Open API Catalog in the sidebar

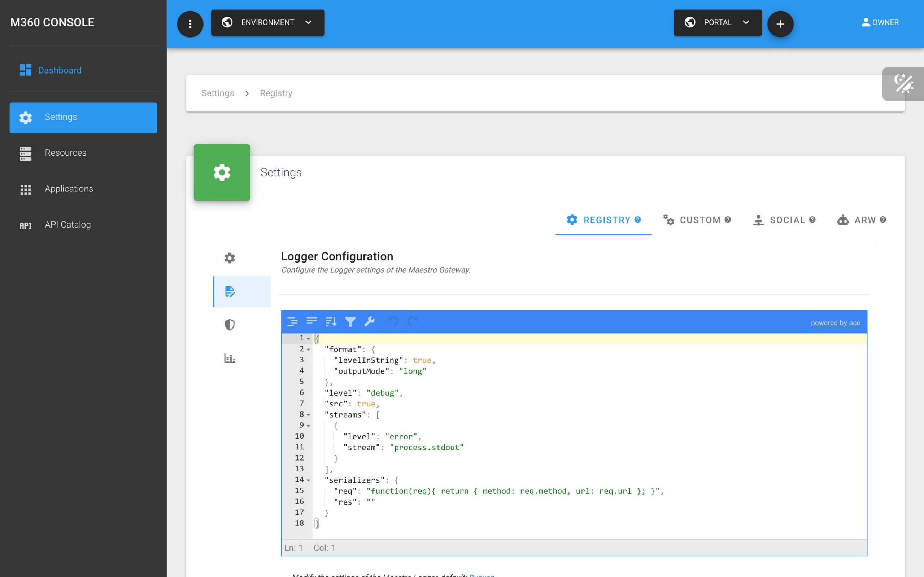[67, 225]
